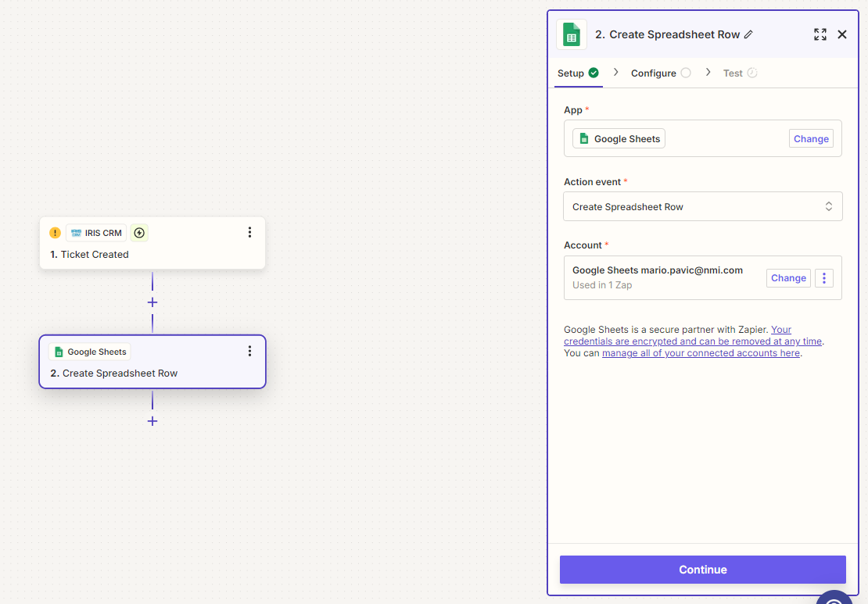Select the Create Spreadsheet Row step card

tap(152, 362)
